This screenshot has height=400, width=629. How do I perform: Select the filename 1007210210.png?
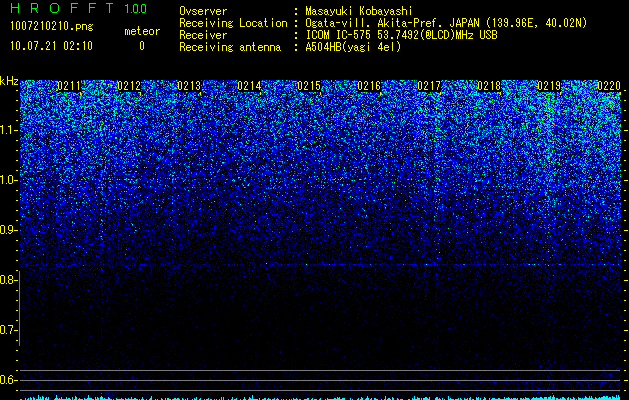pyautogui.click(x=51, y=27)
